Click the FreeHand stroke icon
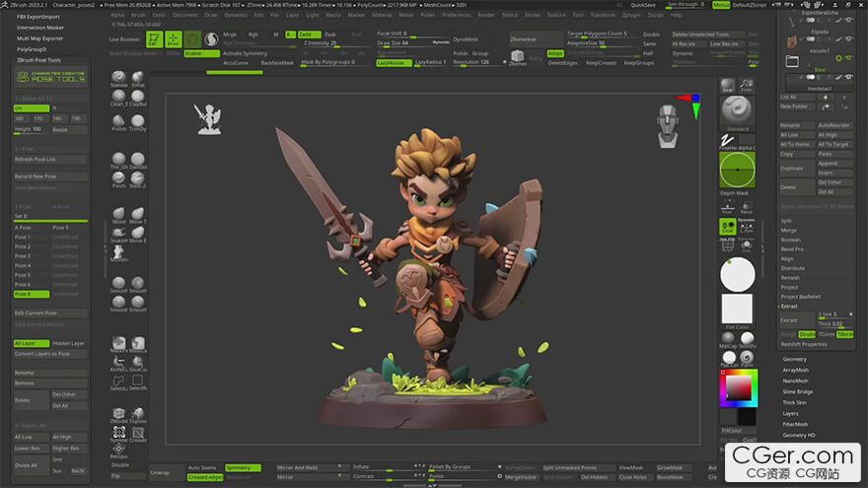 point(727,140)
